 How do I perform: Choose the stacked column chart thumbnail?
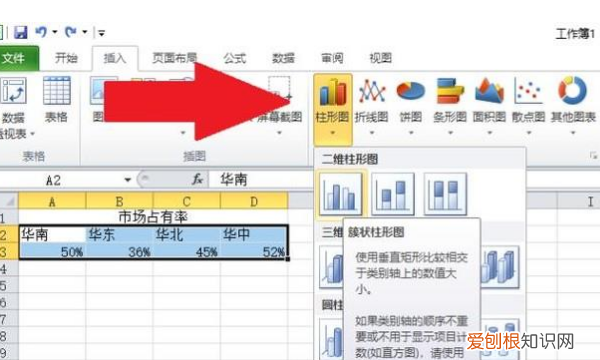(x=393, y=193)
